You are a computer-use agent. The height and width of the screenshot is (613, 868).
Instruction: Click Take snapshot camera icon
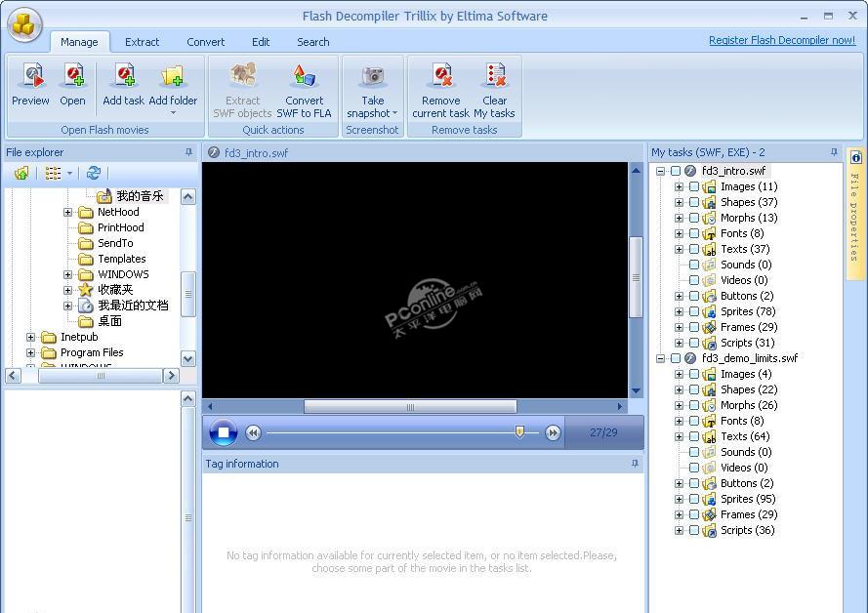(373, 76)
